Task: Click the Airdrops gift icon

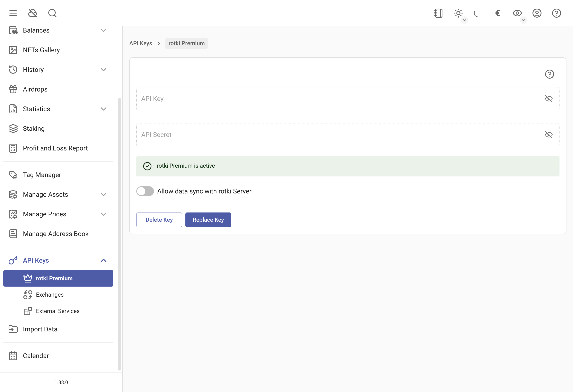Action: pos(13,89)
